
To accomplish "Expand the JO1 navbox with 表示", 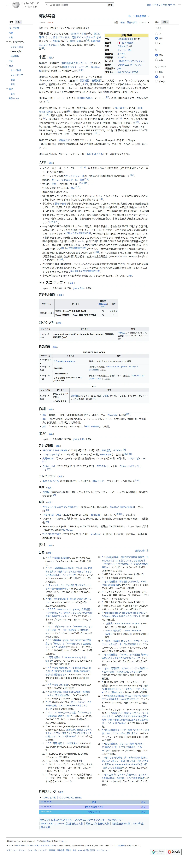I will pos(143,802).
